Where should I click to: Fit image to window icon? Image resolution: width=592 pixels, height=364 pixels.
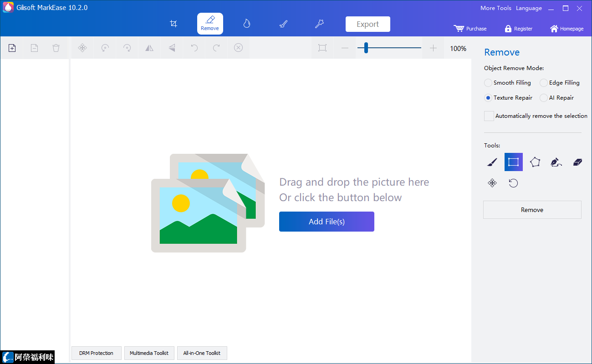pyautogui.click(x=322, y=48)
